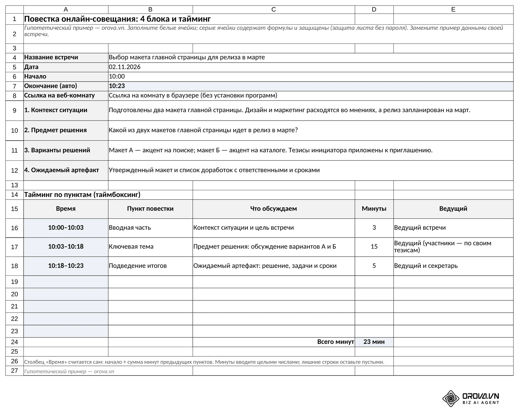This screenshot has width=519, height=420.
Task: Click the 'Пункт повестки' column header
Action: pyautogui.click(x=150, y=209)
